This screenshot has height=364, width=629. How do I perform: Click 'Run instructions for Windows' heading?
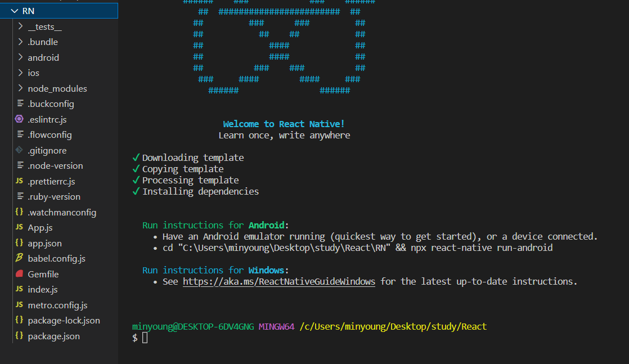[x=215, y=270]
